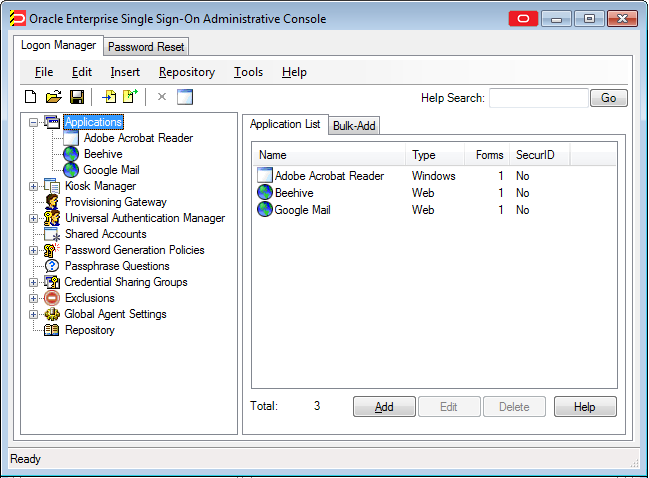The image size is (649, 478).
Task: Click Beehive globe icon in application list
Action: (x=264, y=192)
